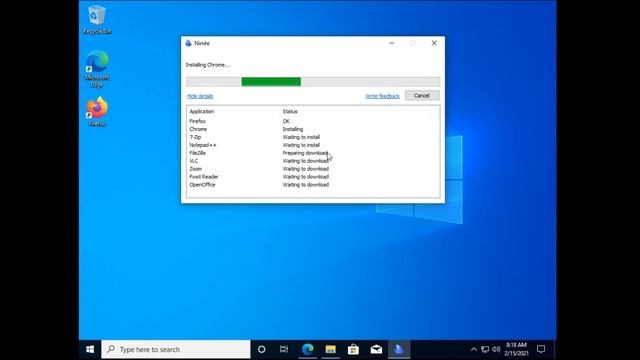Click the volume speaker tray icon

point(496,349)
